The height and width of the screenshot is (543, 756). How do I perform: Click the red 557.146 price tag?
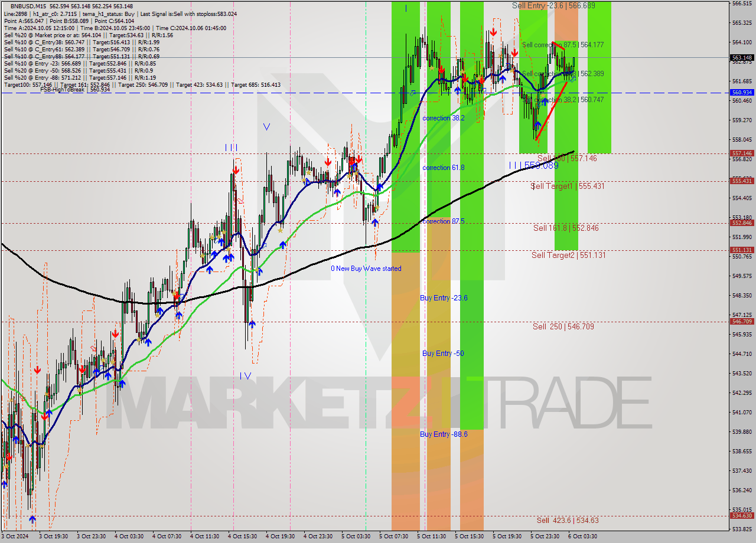[x=742, y=153]
